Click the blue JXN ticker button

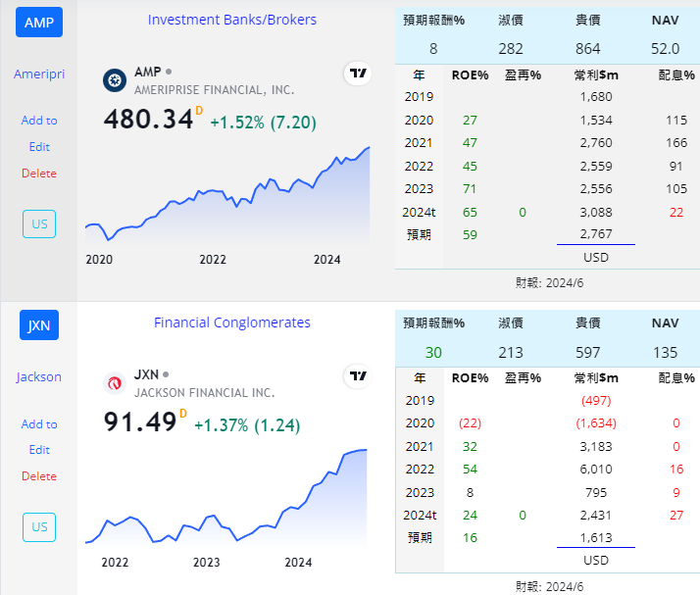point(39,325)
